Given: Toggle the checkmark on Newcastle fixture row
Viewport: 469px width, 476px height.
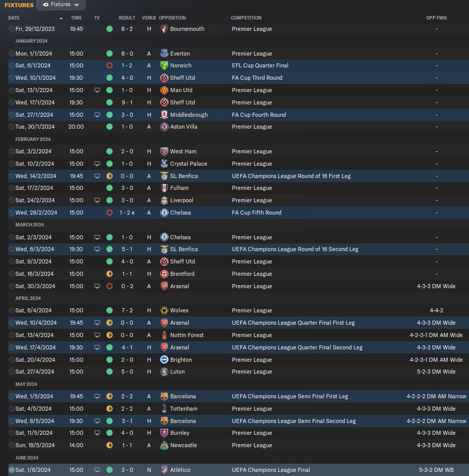Looking at the screenshot, I should click(11, 445).
